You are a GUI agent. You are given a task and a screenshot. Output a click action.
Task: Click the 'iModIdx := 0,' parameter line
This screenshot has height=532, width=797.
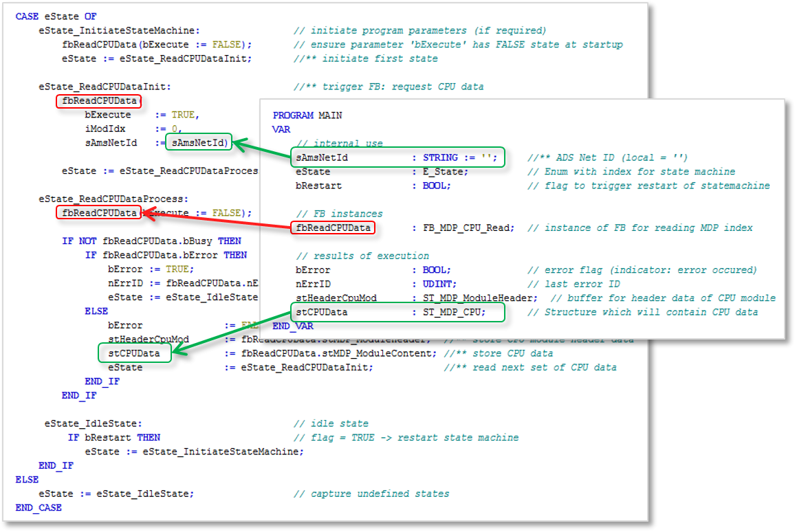click(133, 129)
